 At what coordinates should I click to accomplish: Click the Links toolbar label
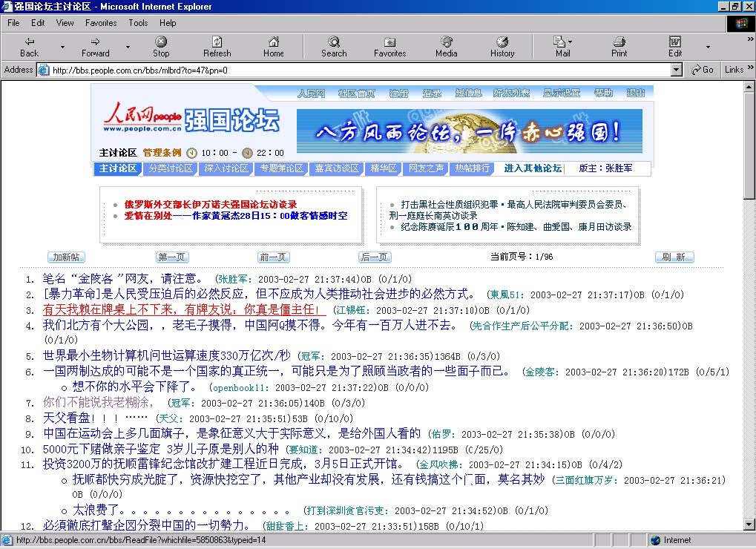[x=734, y=70]
